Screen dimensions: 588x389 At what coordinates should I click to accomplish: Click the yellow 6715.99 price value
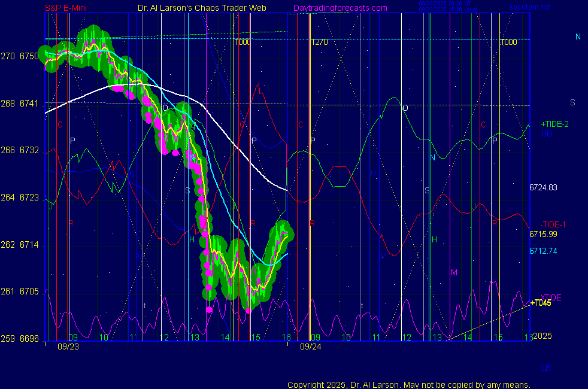[x=543, y=234]
